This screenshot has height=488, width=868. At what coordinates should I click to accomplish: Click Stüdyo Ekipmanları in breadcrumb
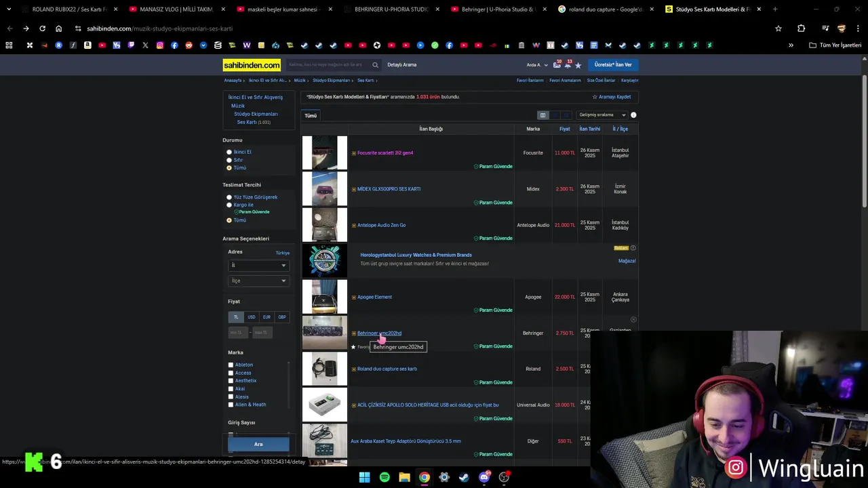coord(331,81)
